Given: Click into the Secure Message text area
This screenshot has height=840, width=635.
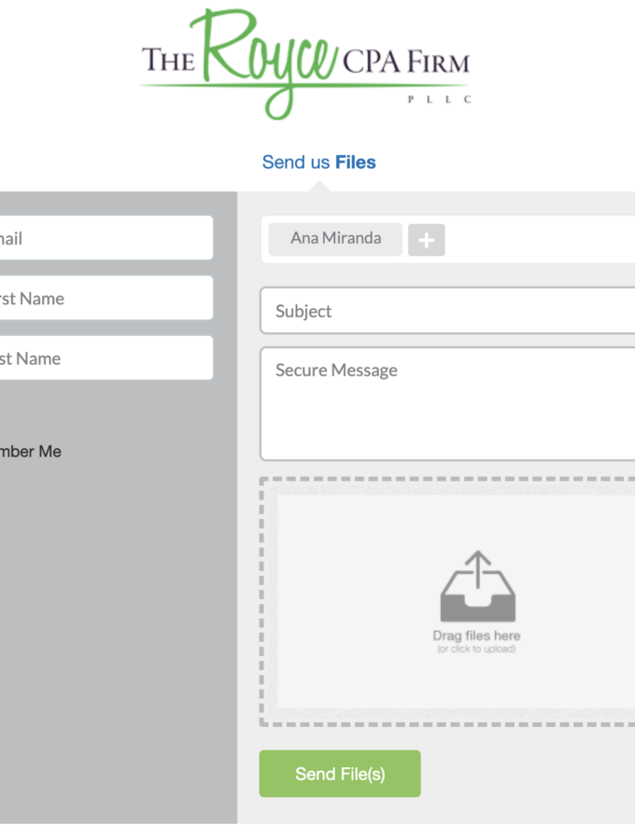Looking at the screenshot, I should [x=447, y=404].
